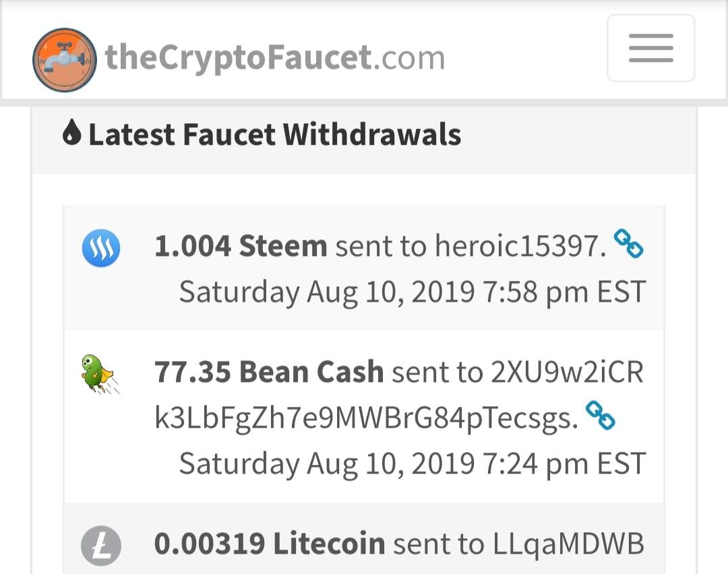The width and height of the screenshot is (728, 574).
Task: Click the address starting with 2XU9w2iCR
Action: tap(567, 371)
